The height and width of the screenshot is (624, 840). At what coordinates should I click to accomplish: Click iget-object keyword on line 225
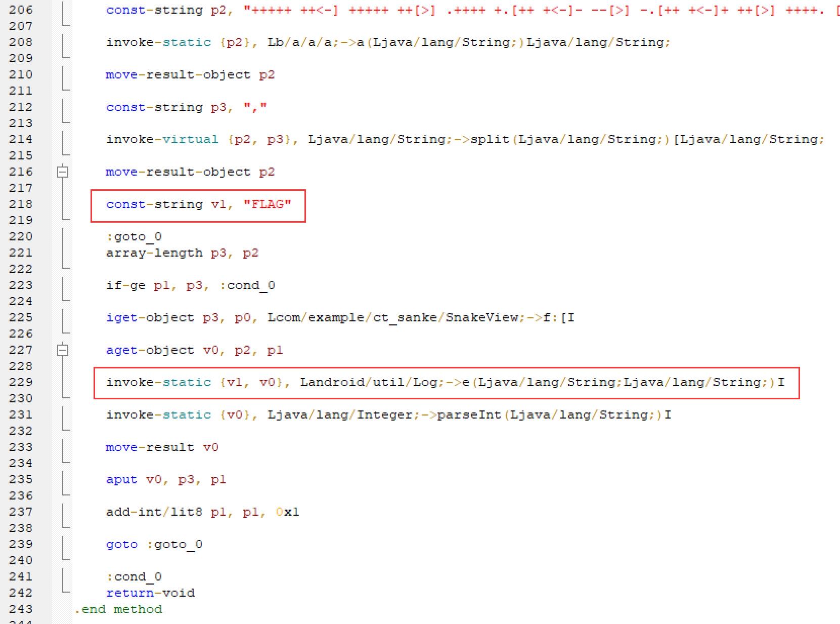pos(150,318)
